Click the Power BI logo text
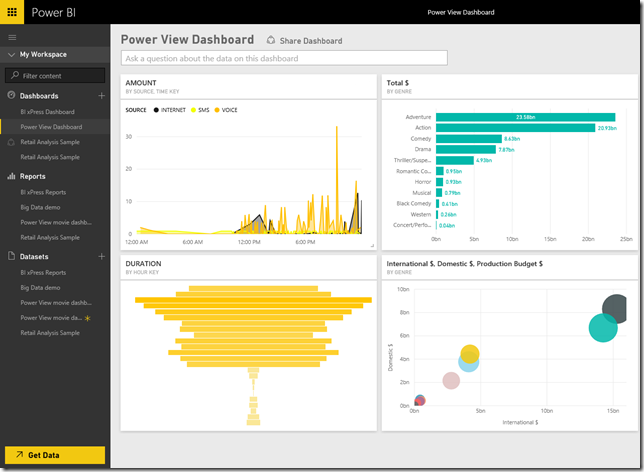The image size is (644, 472). click(x=53, y=12)
